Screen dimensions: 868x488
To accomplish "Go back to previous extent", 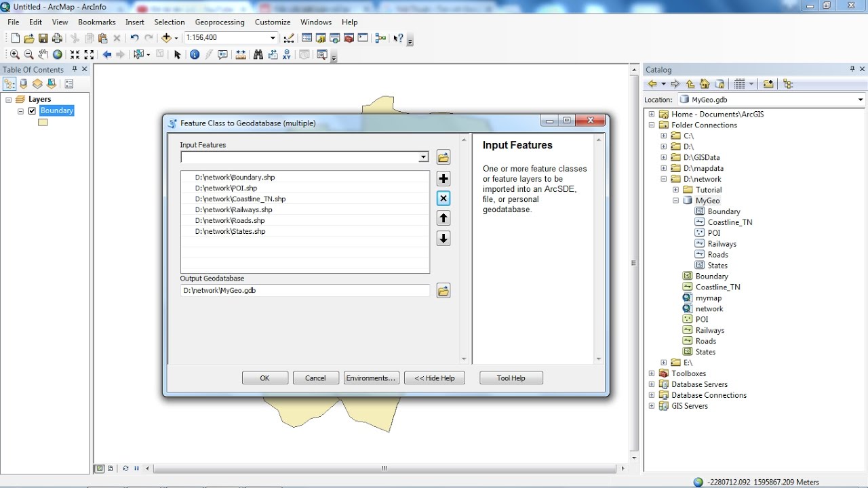I will [x=107, y=55].
